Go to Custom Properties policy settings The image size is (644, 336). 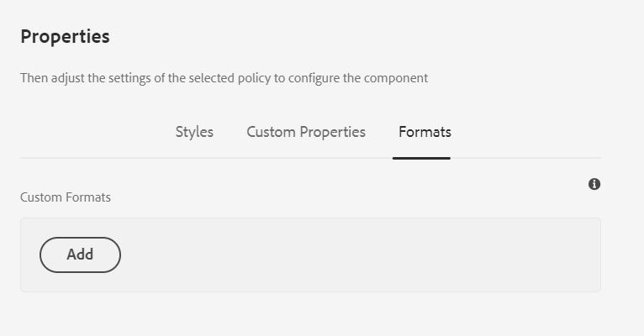[x=306, y=132]
